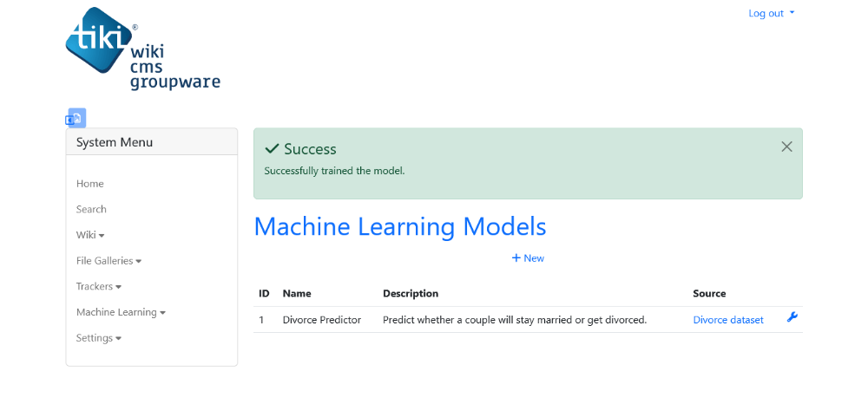Open the Log out dropdown
Viewport: 868px width, 404px height.
coord(771,13)
